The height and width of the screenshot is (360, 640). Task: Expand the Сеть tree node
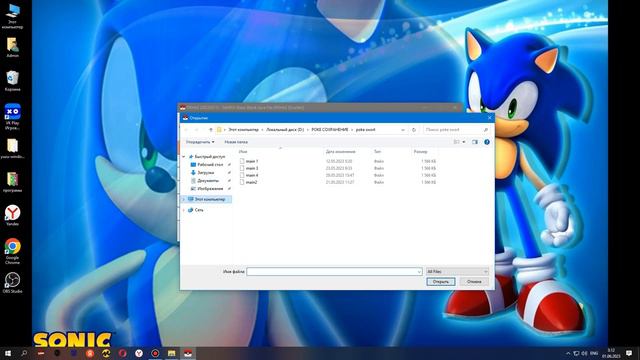(184, 210)
